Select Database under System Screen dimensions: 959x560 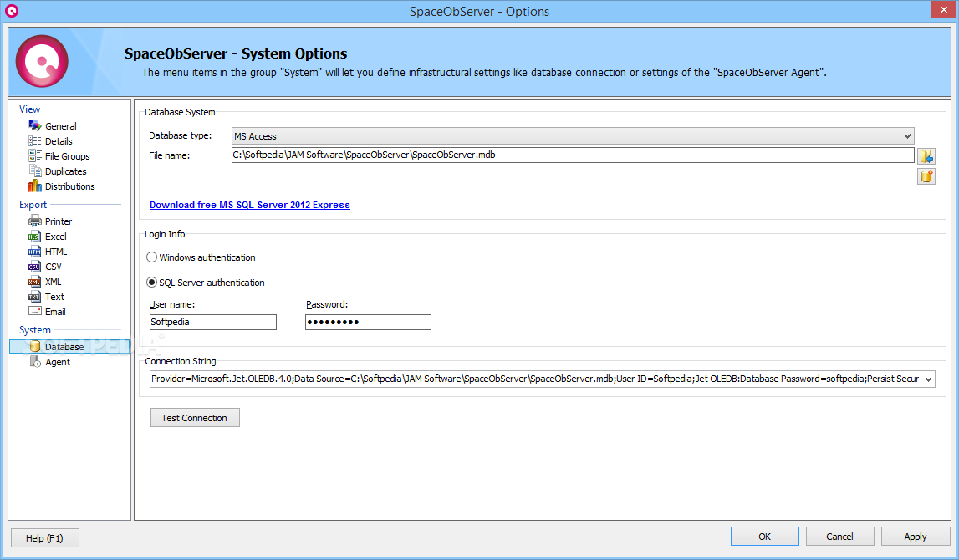[69, 347]
